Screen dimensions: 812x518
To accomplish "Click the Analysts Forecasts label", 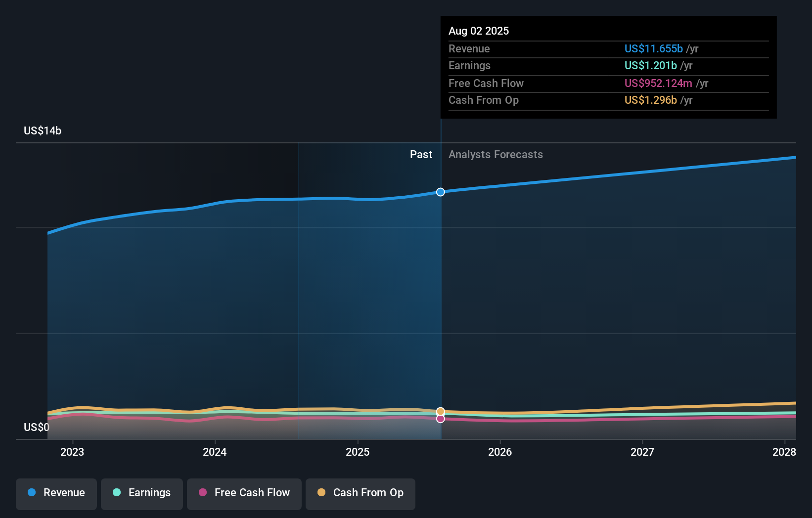I will 496,154.
